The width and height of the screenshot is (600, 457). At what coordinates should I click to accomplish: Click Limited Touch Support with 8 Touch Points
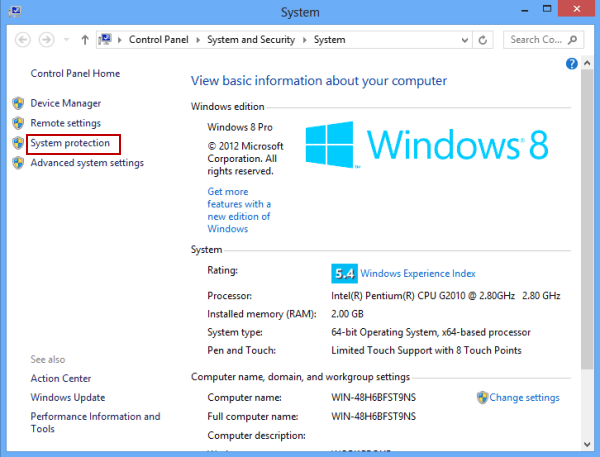click(426, 351)
